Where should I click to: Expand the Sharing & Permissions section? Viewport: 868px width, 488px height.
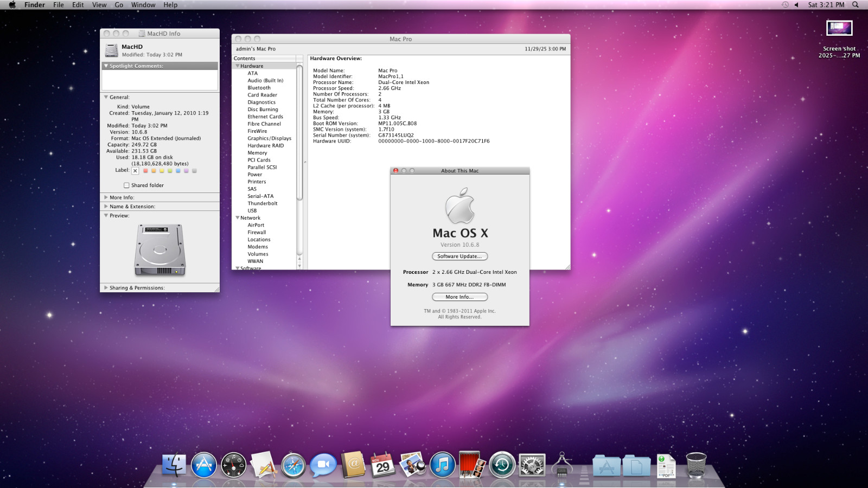pyautogui.click(x=106, y=288)
